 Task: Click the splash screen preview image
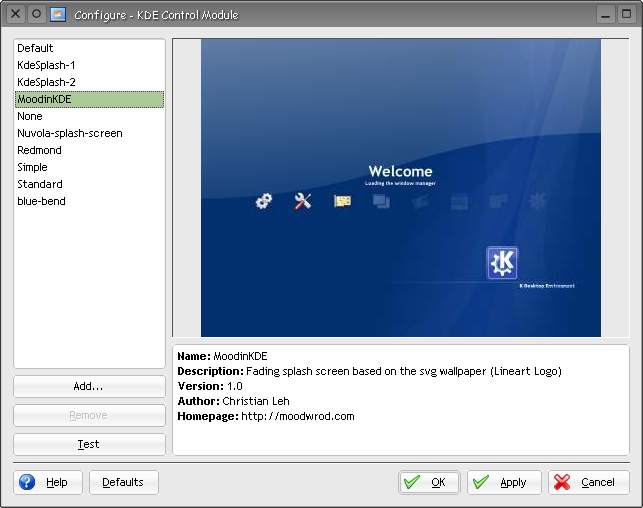pos(401,188)
